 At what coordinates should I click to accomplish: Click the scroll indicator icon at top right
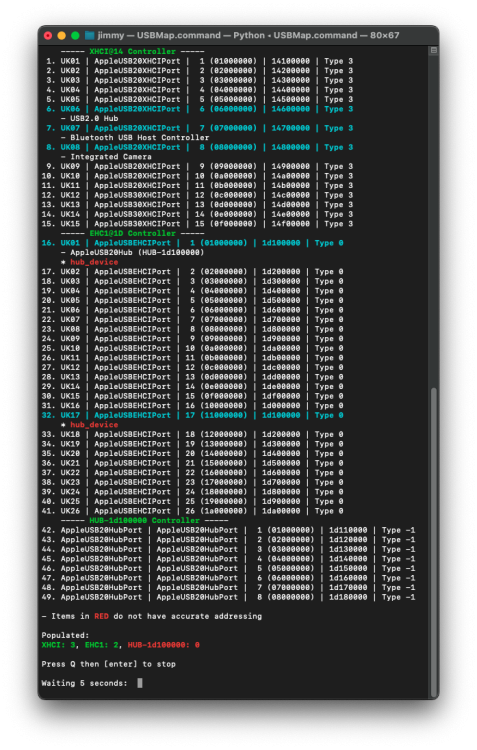[433, 51]
